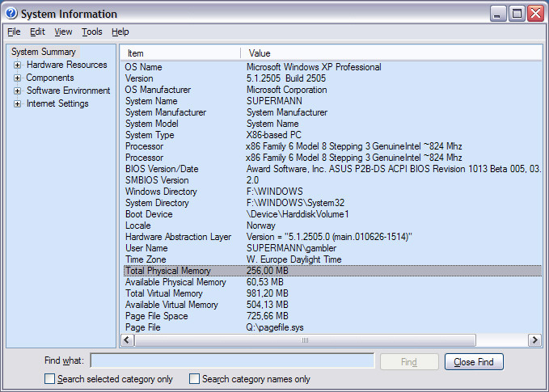Expand the Software Environment node
The height and width of the screenshot is (392, 549).
click(x=17, y=91)
